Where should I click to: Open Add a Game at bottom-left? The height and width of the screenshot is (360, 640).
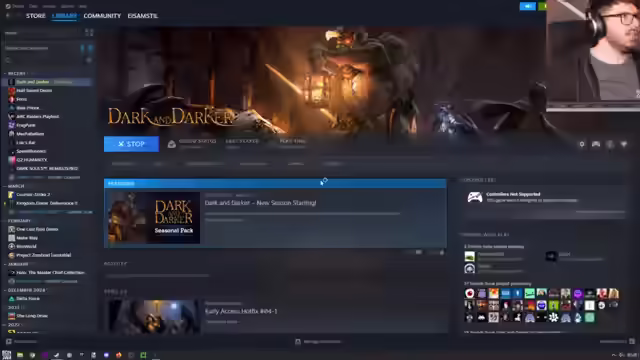[22, 342]
